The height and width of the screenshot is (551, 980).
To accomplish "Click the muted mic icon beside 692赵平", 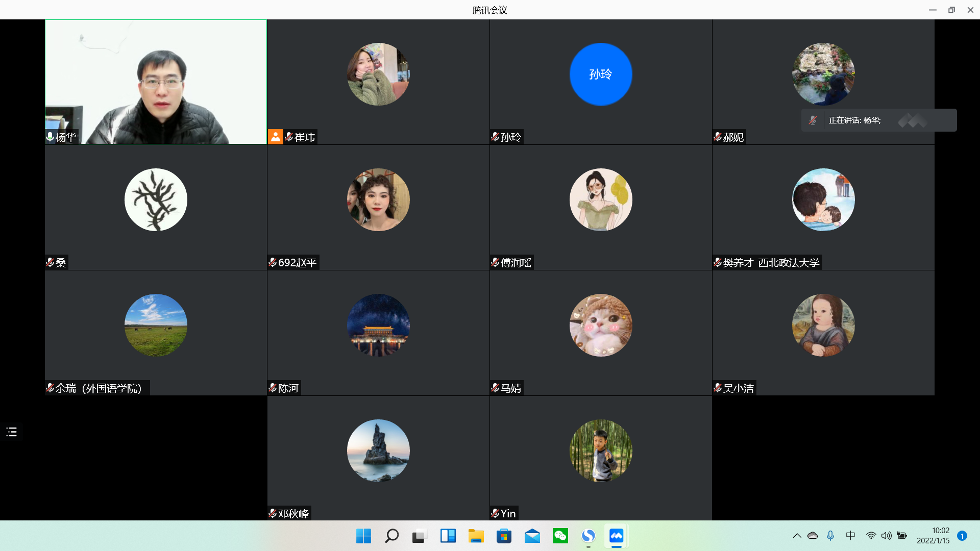I will coord(273,262).
